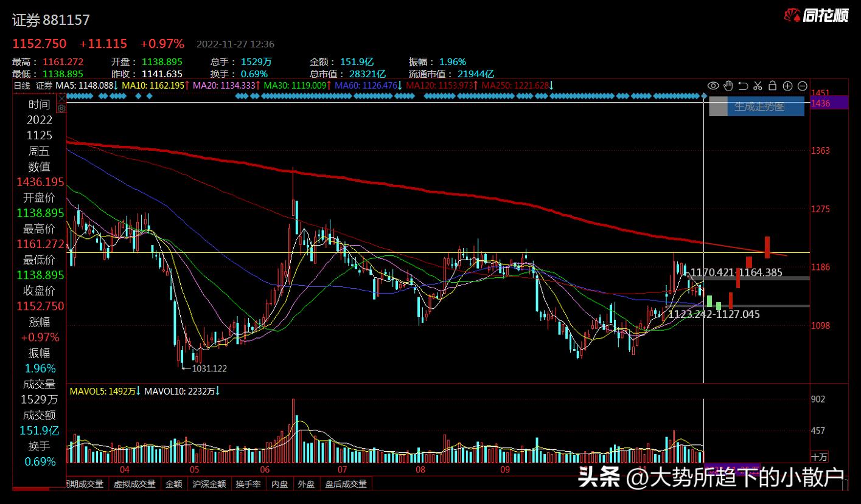Click the 同花顺 logo
The image size is (861, 504).
816,16
